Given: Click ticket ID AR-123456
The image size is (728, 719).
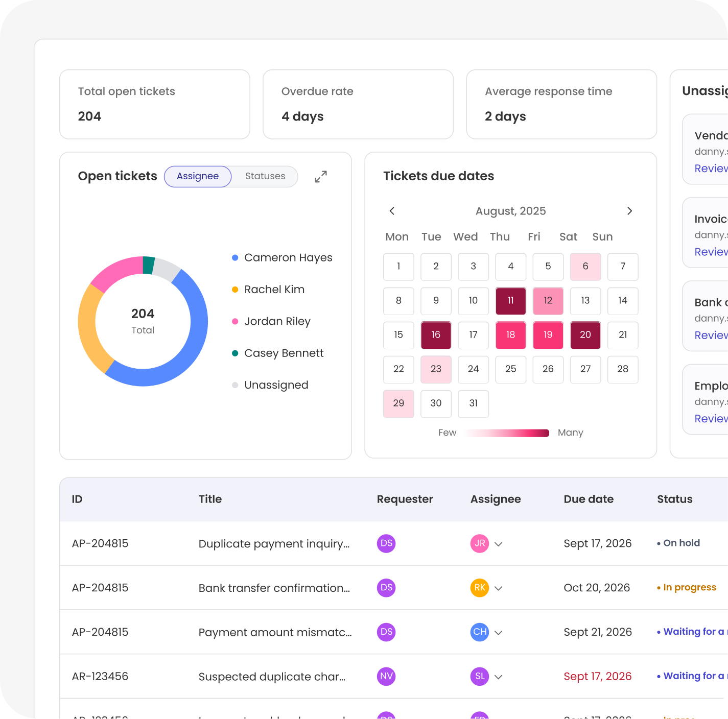Looking at the screenshot, I should pos(100,677).
